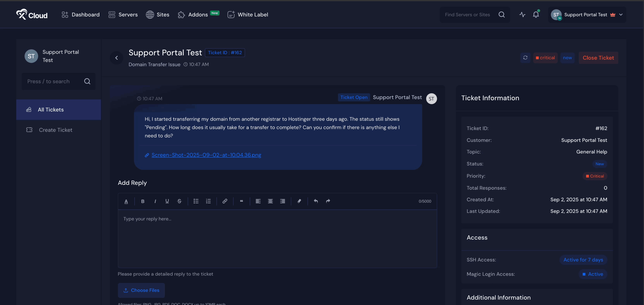Screen dimensions: 644x305
Task: Expand the Support Portal Test account dropdown
Action: pos(621,15)
